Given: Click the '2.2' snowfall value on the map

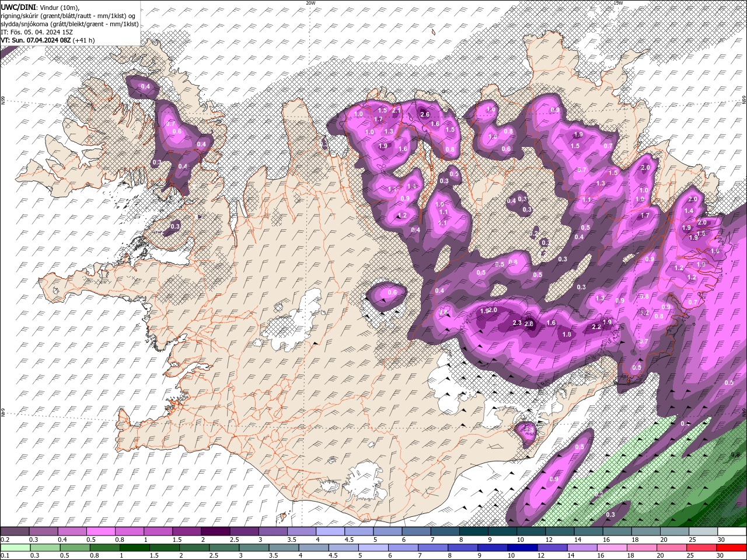Looking at the screenshot, I should click(596, 327).
